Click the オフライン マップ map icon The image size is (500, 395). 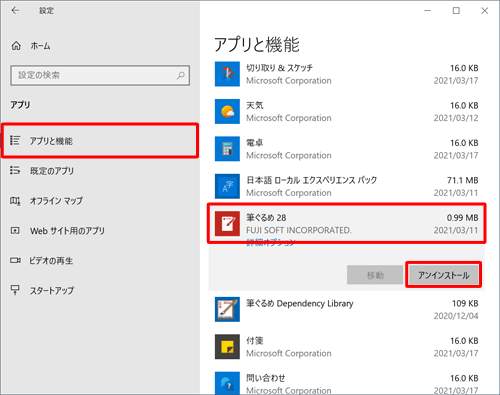pos(15,201)
